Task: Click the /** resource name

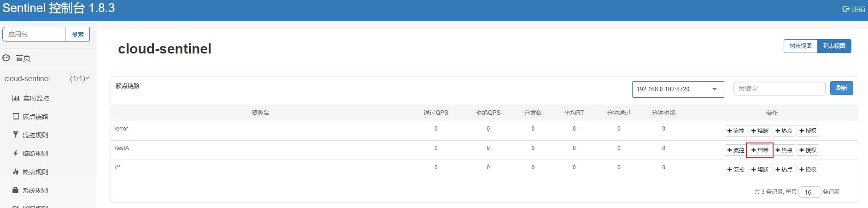Action: 117,167
